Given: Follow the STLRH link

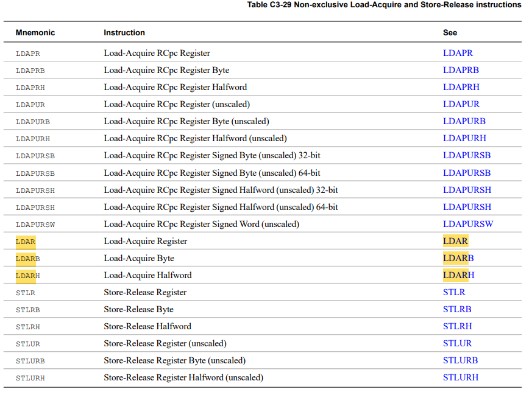Looking at the screenshot, I should pos(458,326).
